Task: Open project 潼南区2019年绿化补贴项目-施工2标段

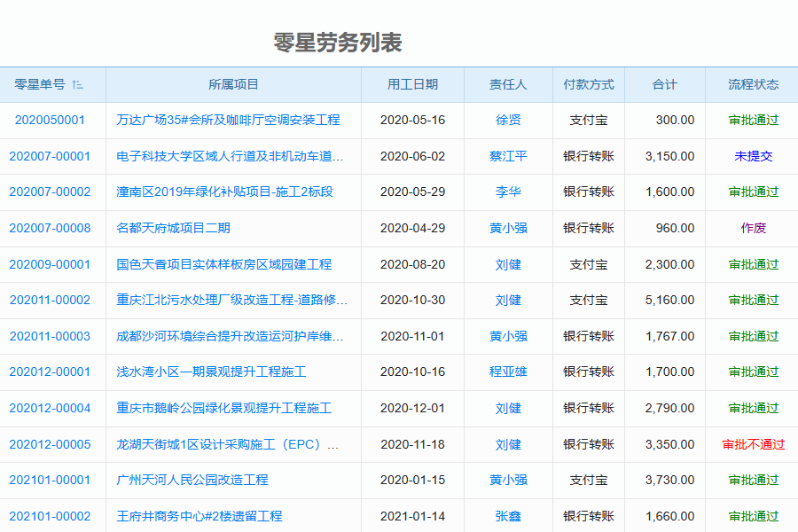Action: click(224, 192)
